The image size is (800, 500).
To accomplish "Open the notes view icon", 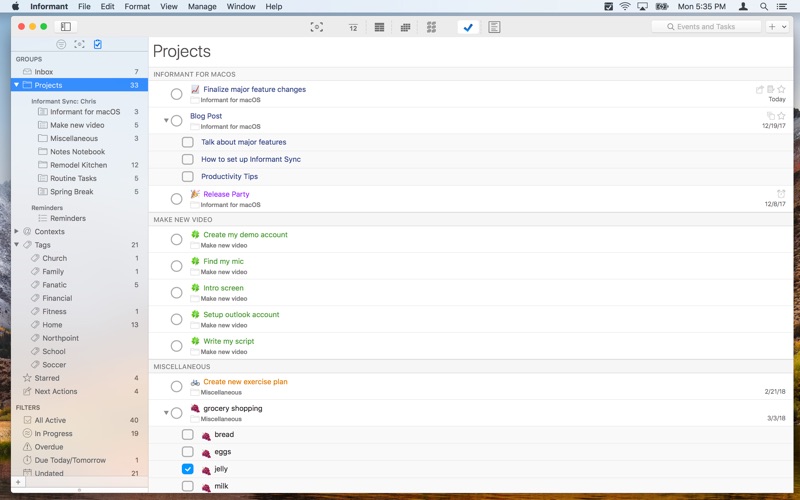I will (x=494, y=27).
